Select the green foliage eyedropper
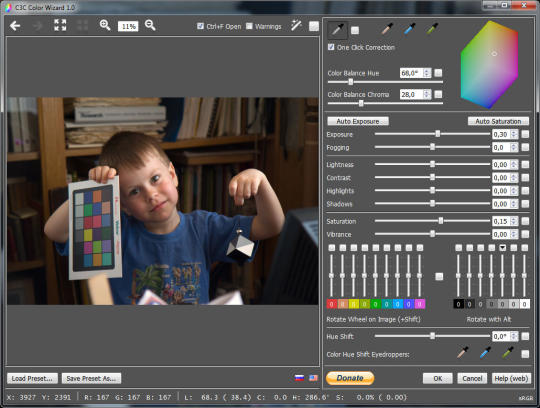 pyautogui.click(x=432, y=29)
